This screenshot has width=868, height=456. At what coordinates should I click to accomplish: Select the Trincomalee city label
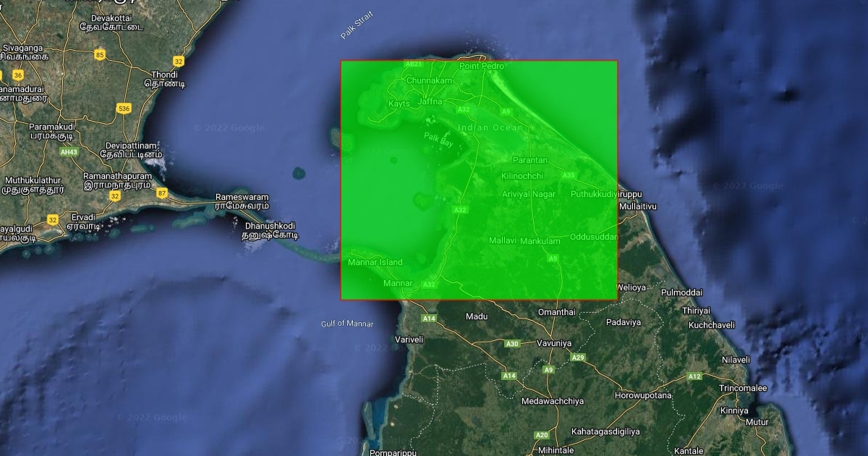[x=742, y=389]
